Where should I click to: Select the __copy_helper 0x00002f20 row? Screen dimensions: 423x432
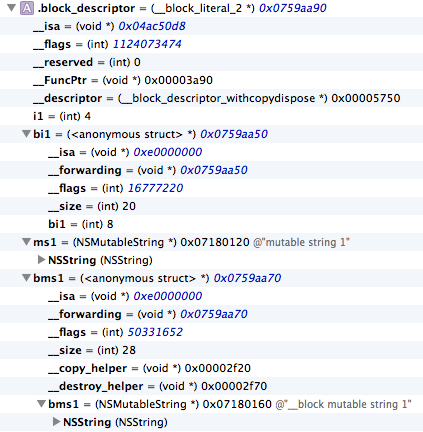[x=211, y=368]
